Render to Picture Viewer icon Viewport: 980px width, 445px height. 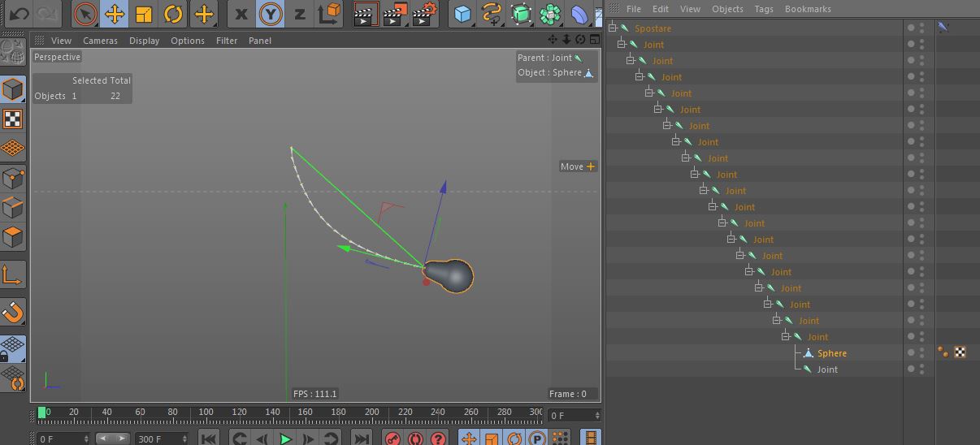point(396,14)
